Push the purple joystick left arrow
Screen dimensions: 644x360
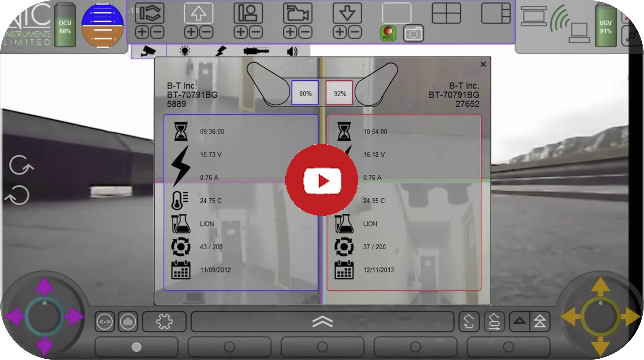(14, 317)
